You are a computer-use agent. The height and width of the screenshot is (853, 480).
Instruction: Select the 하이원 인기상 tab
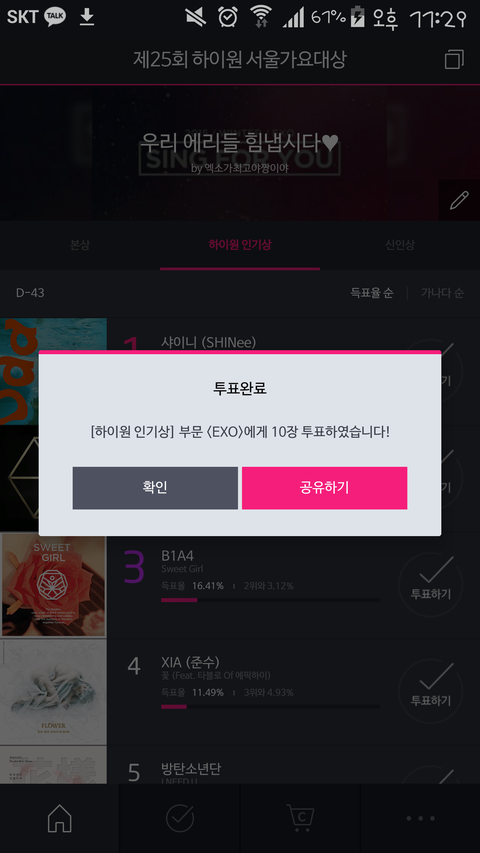pos(240,245)
